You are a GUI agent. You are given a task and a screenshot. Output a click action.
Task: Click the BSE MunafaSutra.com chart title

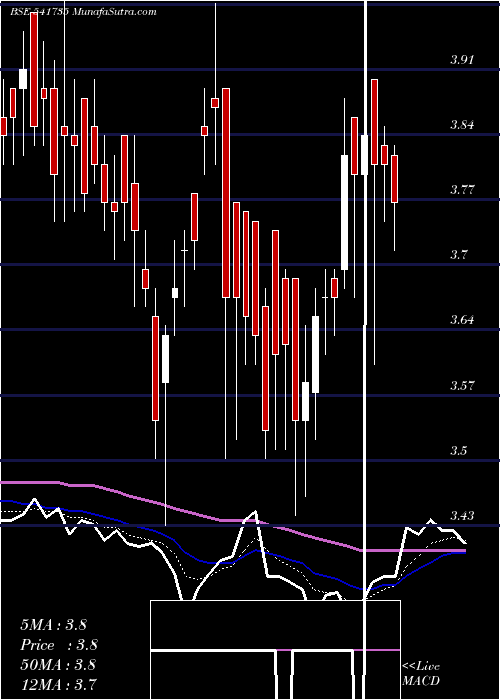coord(83,12)
